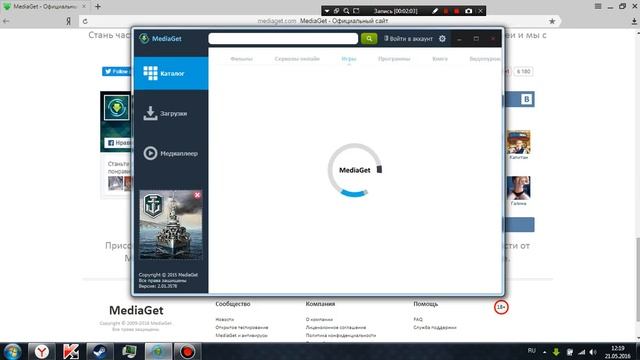Switch to the Видеоуроки tab

[485, 59]
